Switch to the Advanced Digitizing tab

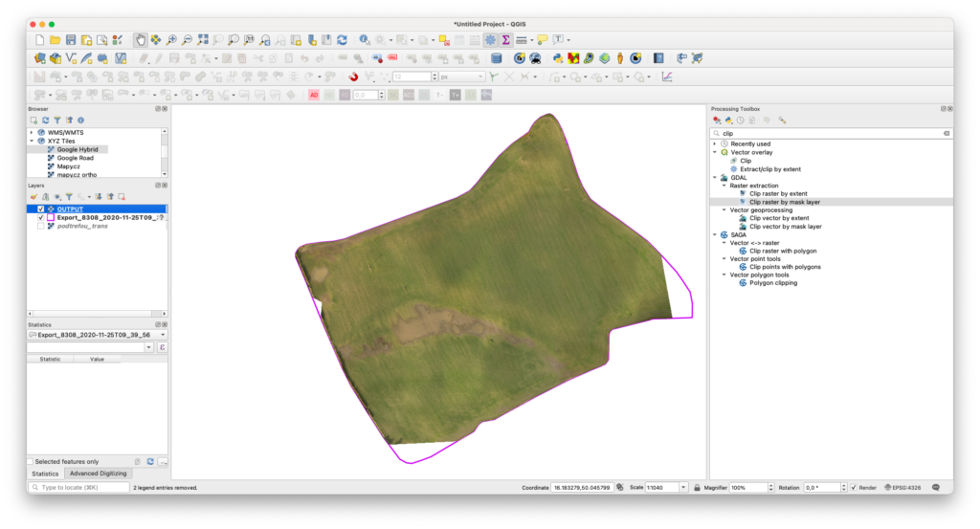[98, 474]
